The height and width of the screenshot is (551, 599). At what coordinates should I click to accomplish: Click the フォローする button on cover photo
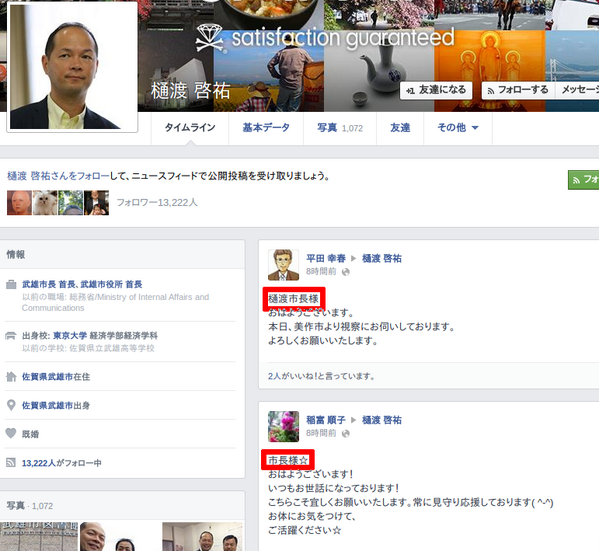click(518, 91)
